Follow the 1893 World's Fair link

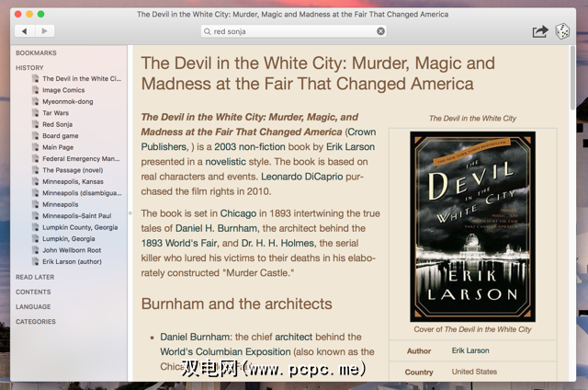(179, 243)
